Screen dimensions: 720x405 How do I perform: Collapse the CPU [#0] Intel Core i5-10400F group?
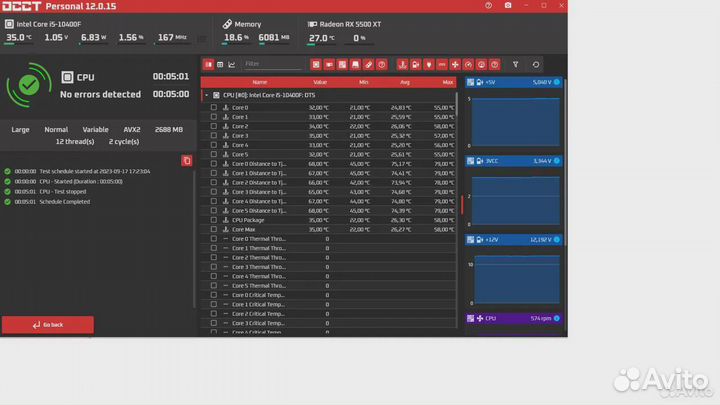point(206,95)
